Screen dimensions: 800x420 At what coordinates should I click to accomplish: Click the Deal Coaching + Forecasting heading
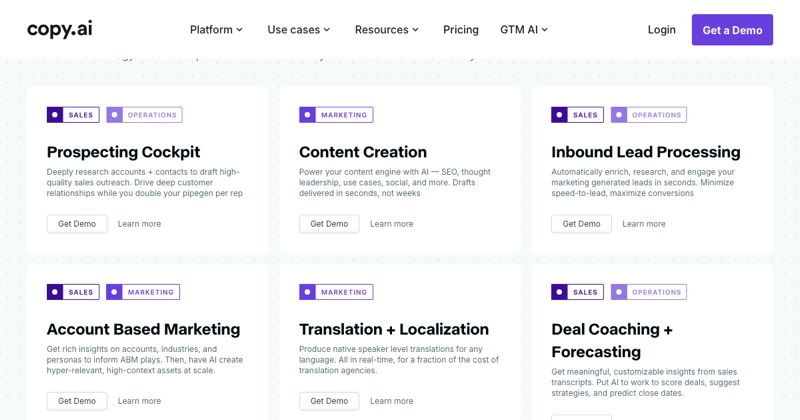point(612,340)
